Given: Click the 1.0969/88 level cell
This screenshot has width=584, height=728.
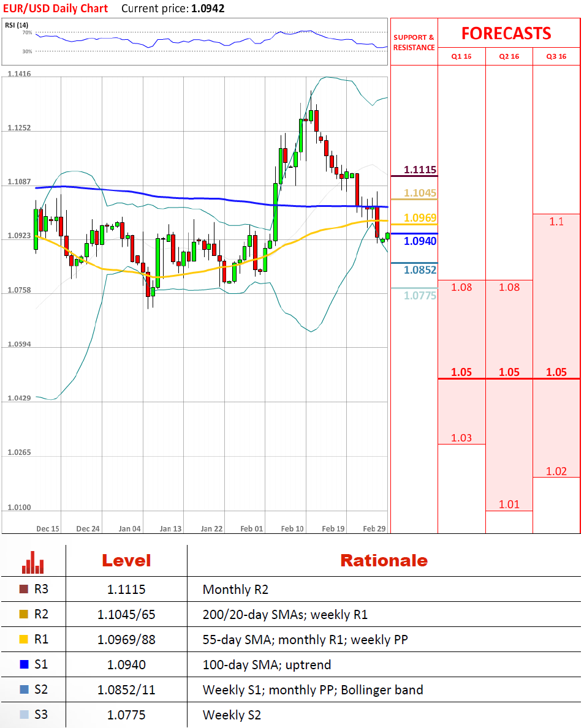Looking at the screenshot, I should click(x=126, y=640).
